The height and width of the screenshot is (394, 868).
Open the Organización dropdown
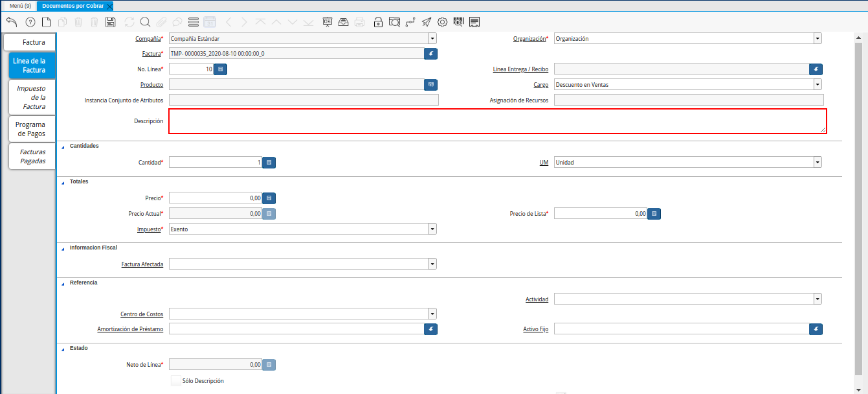(x=818, y=38)
